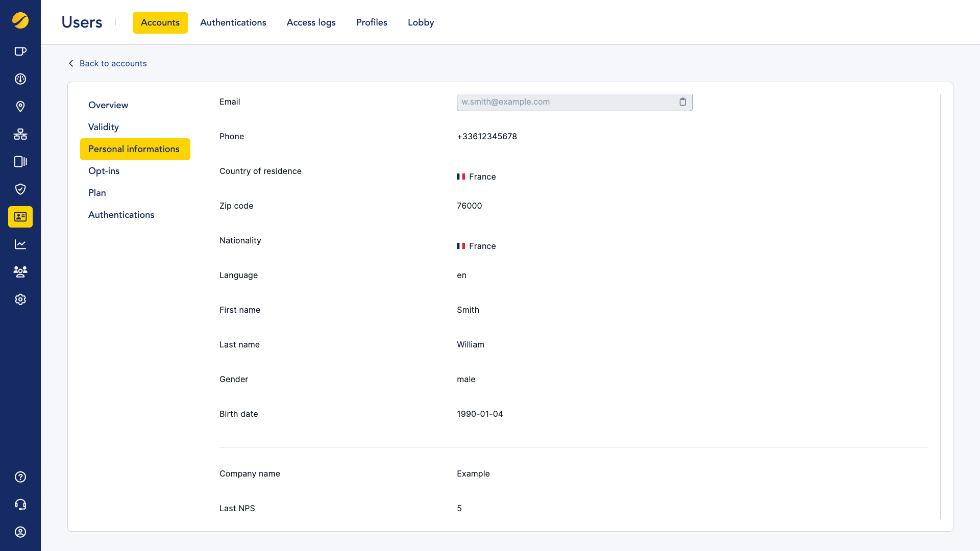Viewport: 980px width, 551px height.
Task: Click the Country of residence France value
Action: (476, 177)
